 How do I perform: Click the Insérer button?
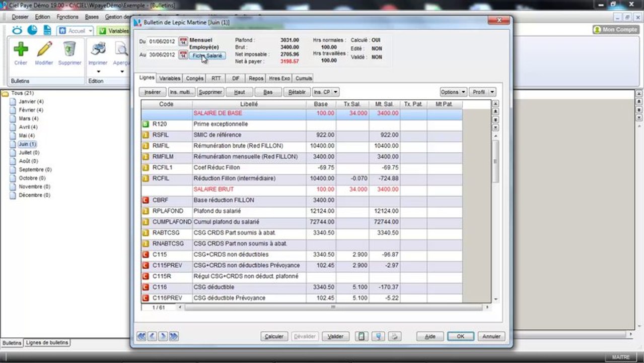click(x=153, y=92)
